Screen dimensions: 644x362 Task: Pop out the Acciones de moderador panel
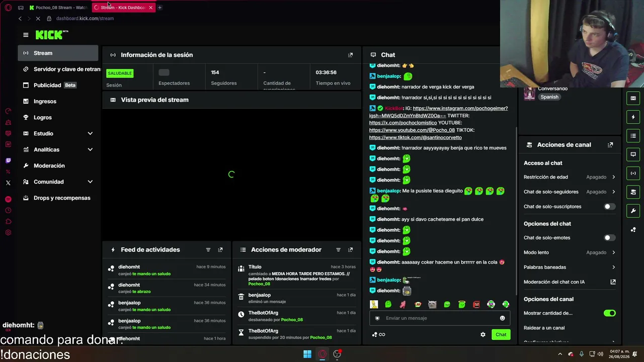click(351, 249)
